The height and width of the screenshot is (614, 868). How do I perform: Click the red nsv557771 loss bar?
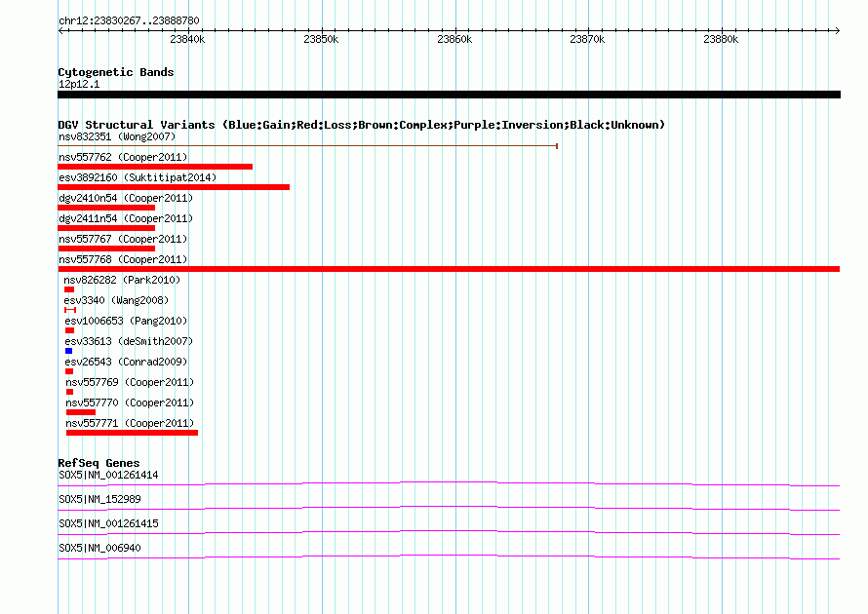(x=132, y=433)
